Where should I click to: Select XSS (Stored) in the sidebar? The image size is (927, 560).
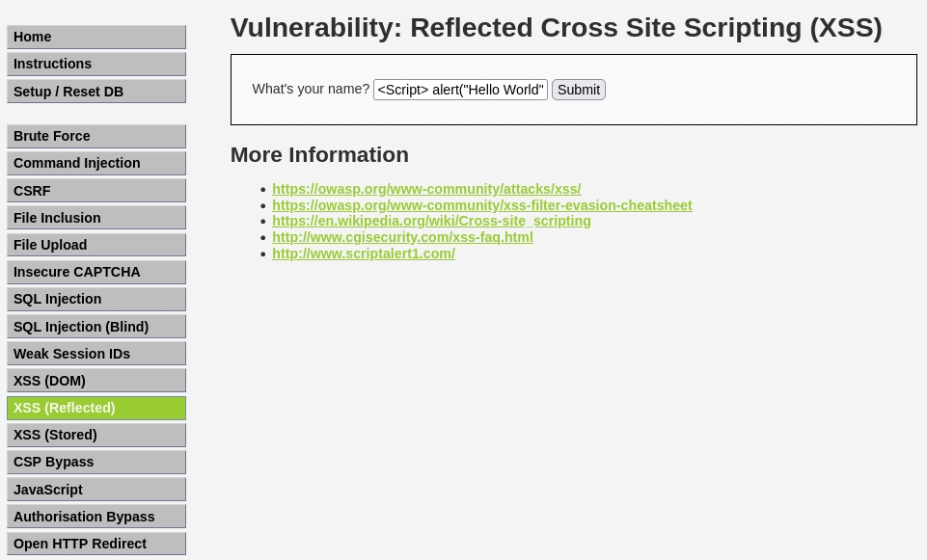click(x=95, y=435)
